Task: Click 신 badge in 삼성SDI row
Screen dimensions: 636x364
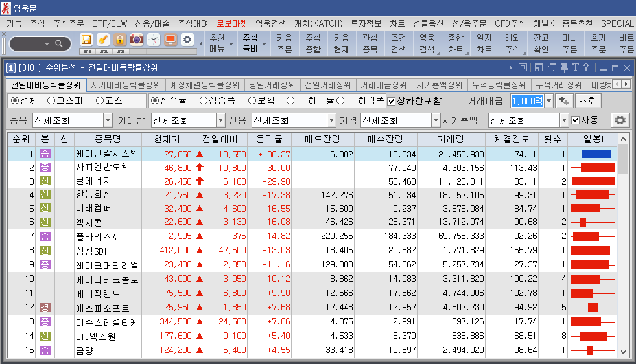Action: [45, 250]
